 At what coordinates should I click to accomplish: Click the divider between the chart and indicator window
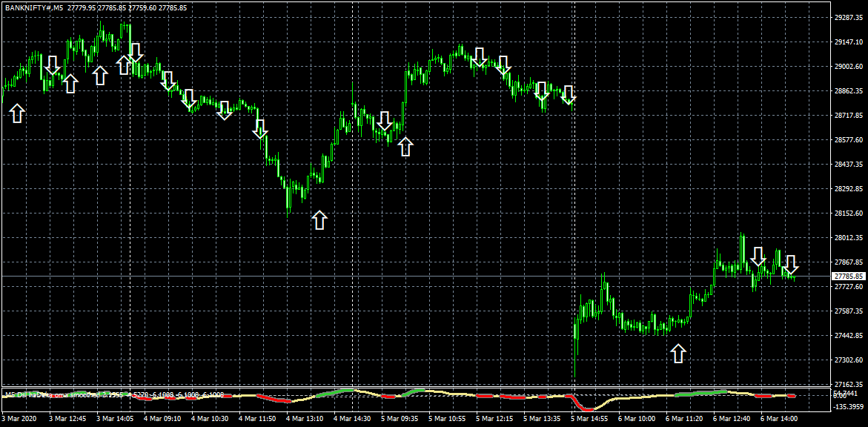pos(416,386)
